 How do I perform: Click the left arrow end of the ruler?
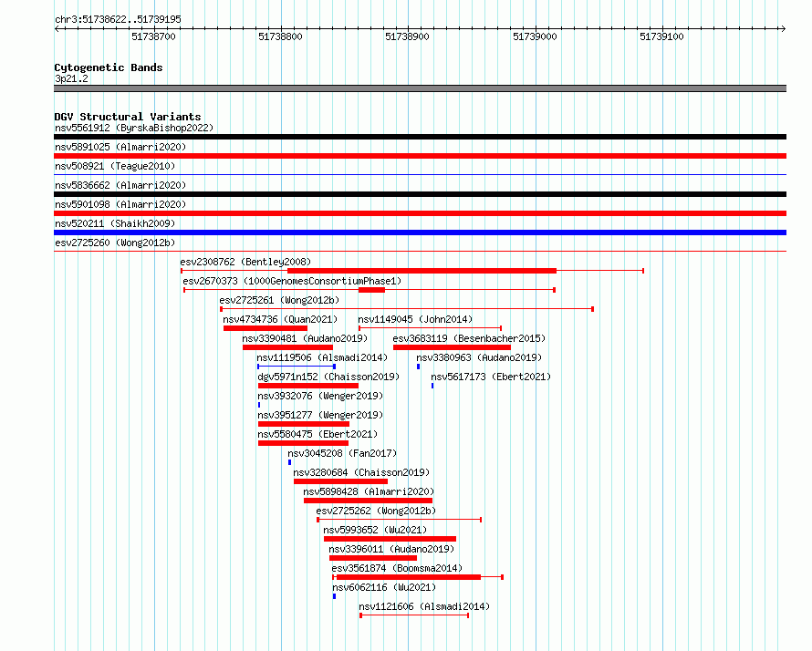tap(57, 28)
